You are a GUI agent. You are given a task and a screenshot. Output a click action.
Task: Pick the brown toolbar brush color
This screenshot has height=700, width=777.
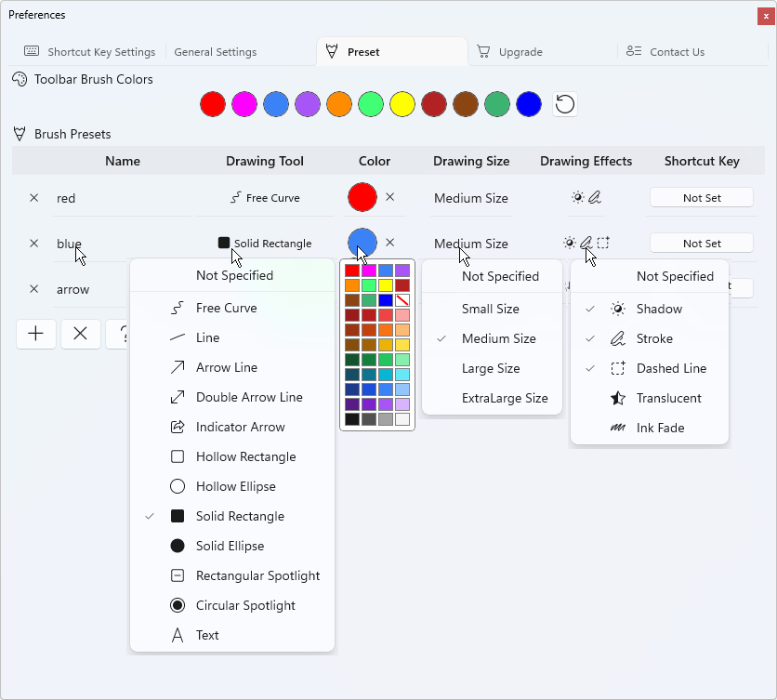click(466, 104)
